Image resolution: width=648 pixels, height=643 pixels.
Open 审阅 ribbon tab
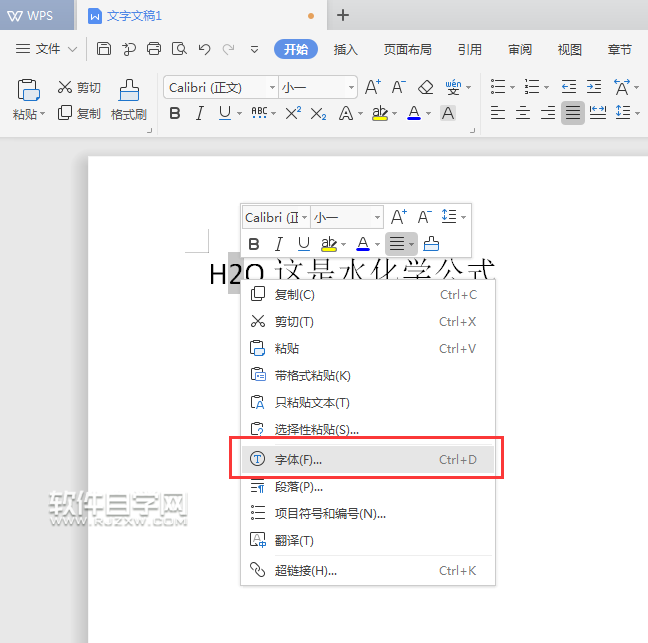point(519,50)
